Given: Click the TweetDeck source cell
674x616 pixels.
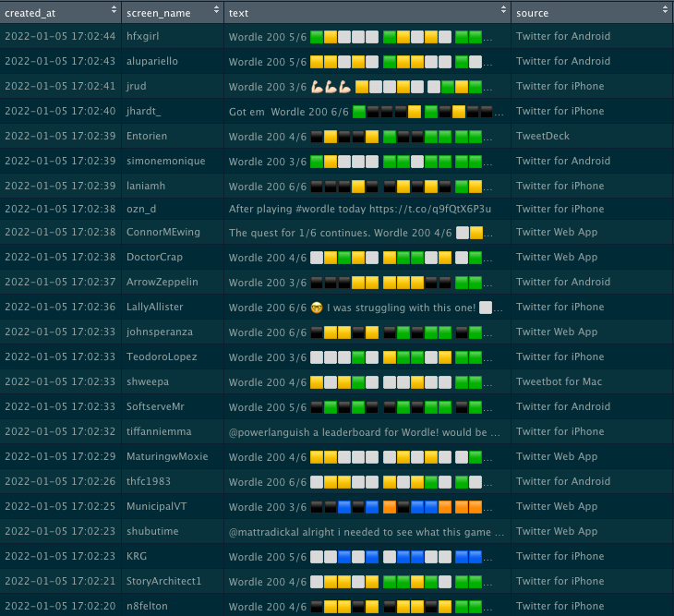Looking at the screenshot, I should pyautogui.click(x=543, y=136).
